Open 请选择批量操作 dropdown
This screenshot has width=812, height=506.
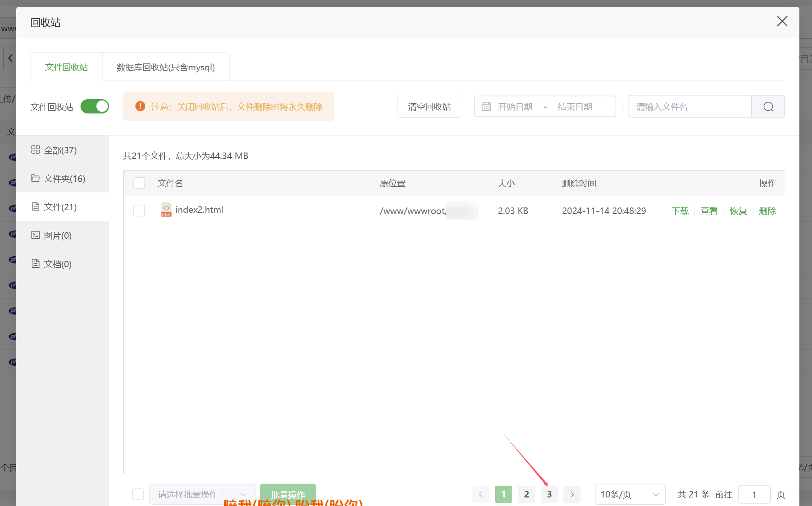[203, 494]
